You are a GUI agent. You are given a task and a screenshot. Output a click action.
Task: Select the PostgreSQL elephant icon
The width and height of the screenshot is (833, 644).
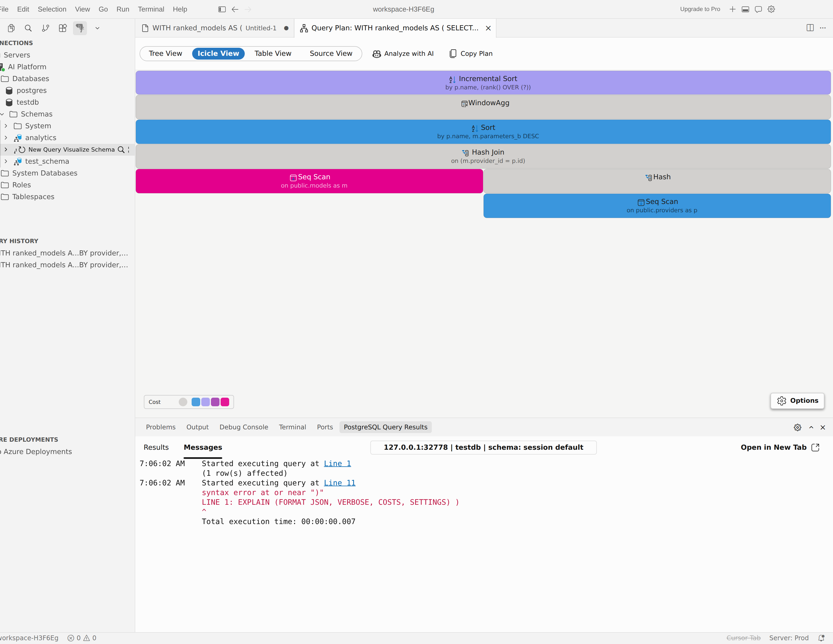[80, 28]
